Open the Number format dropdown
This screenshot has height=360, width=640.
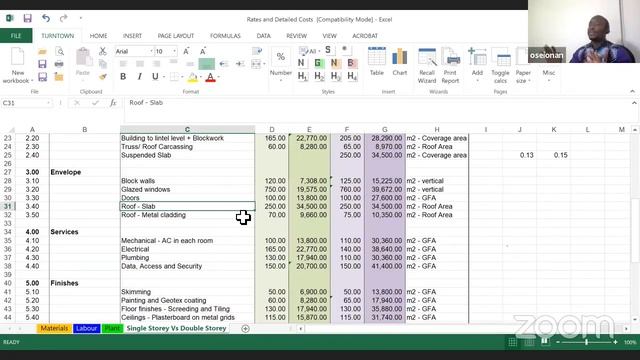point(280,76)
